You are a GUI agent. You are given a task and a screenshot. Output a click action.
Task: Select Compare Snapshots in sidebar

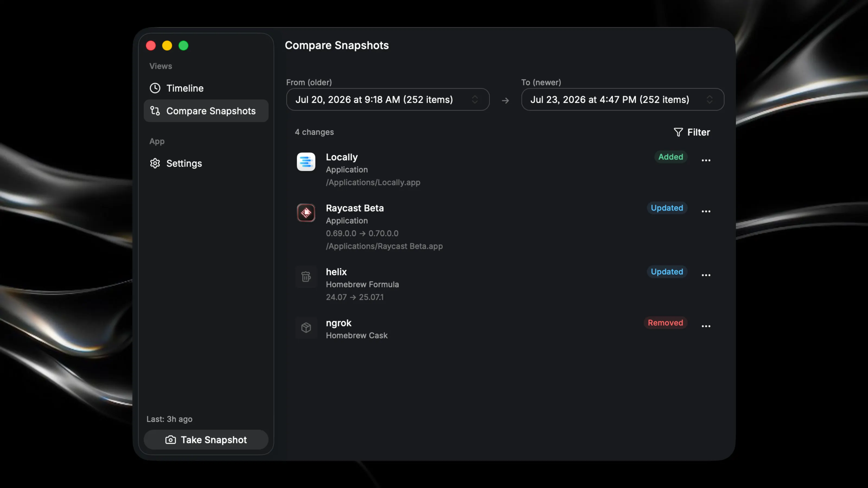tap(206, 111)
